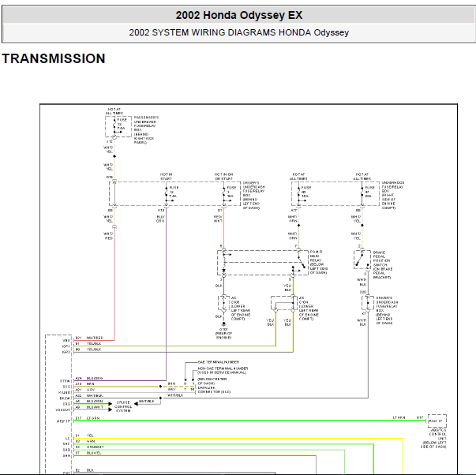
Task: Click the "DATA LINK CONNECTOR (DLC)" label
Action: 214,390
